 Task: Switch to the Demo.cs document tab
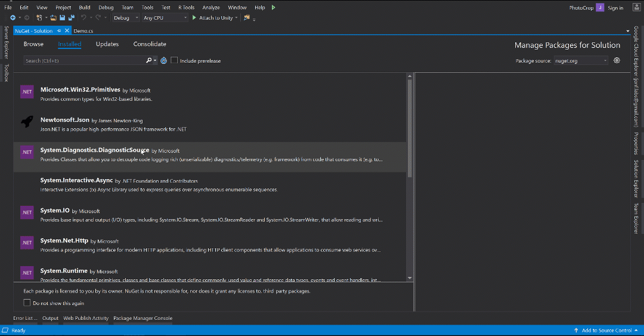pos(83,31)
